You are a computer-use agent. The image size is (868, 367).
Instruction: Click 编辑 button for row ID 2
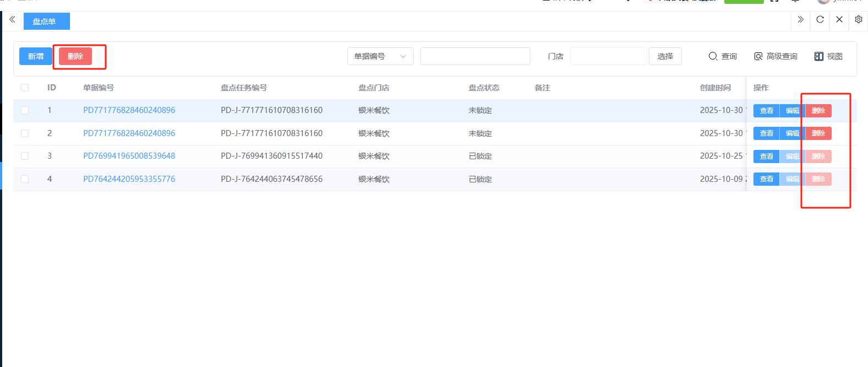click(792, 133)
